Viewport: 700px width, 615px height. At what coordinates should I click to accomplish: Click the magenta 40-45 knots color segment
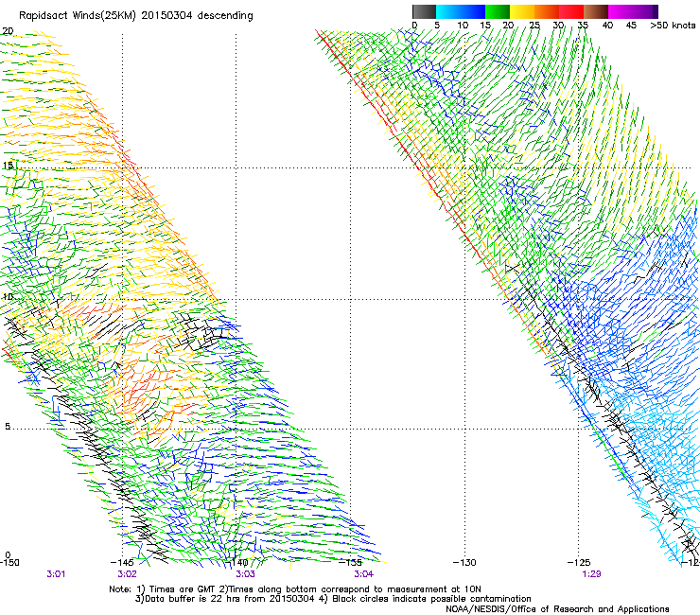click(x=621, y=11)
